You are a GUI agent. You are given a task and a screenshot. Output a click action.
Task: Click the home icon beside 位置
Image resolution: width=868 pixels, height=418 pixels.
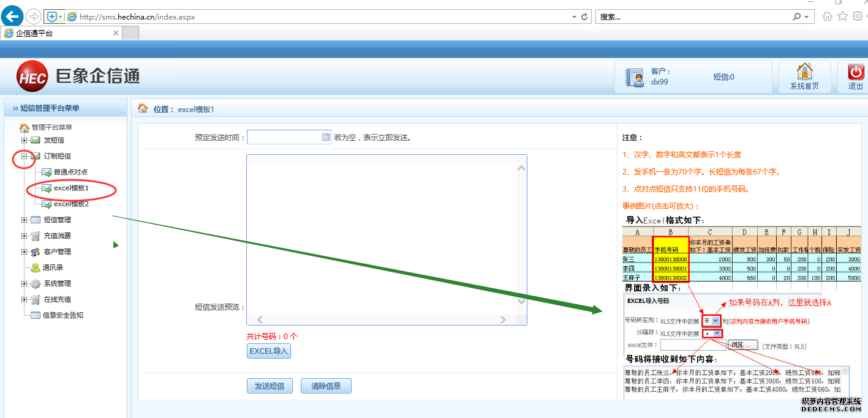pyautogui.click(x=143, y=108)
